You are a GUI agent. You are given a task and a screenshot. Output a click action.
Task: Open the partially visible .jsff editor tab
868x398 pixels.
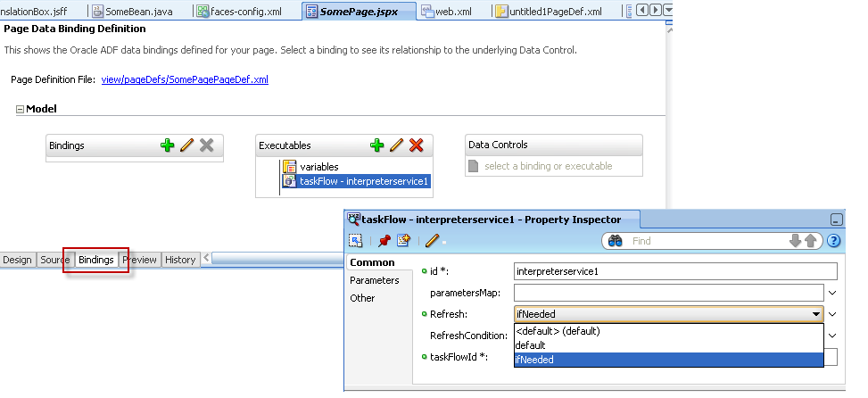click(x=34, y=11)
